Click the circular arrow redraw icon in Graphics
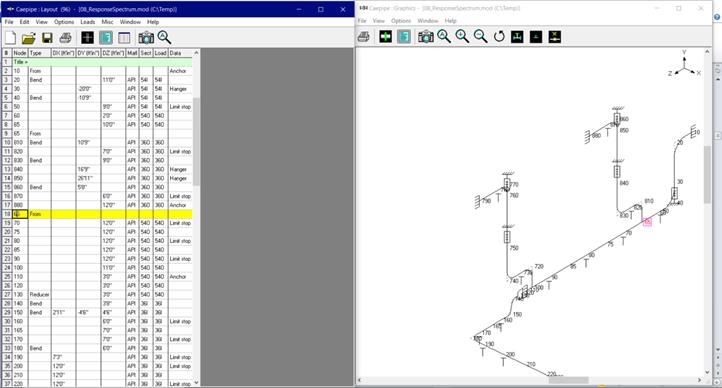 click(499, 36)
